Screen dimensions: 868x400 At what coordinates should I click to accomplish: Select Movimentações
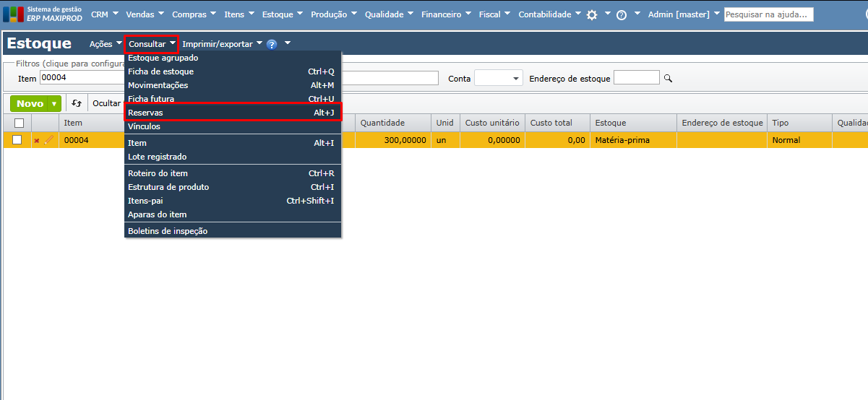tap(233, 85)
